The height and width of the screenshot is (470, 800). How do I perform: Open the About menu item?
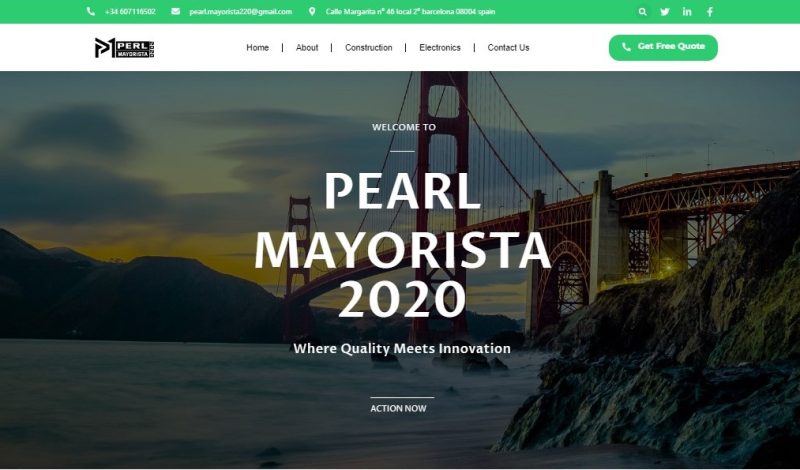[x=307, y=47]
